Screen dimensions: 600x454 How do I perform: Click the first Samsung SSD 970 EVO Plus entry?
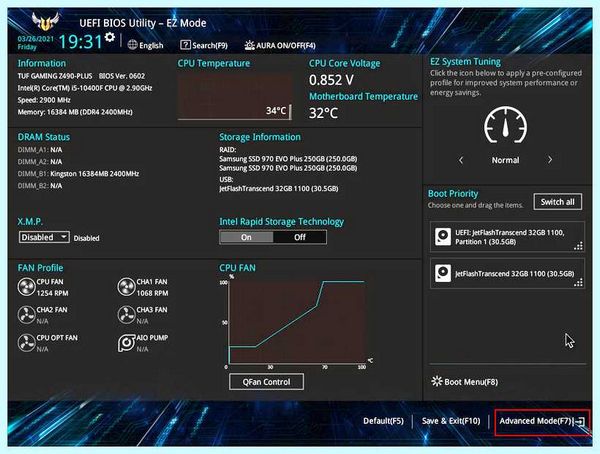[x=288, y=158]
